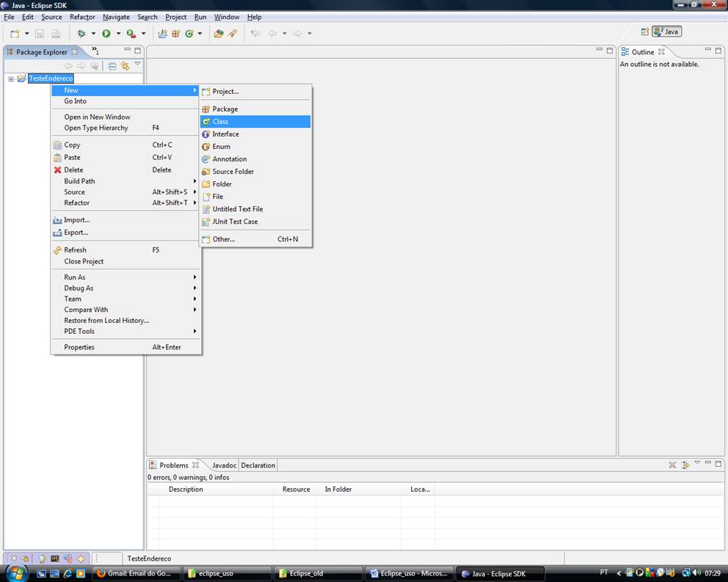Click the Search flashlight toolbar icon
Viewport: 728px width, 582px height.
(232, 34)
